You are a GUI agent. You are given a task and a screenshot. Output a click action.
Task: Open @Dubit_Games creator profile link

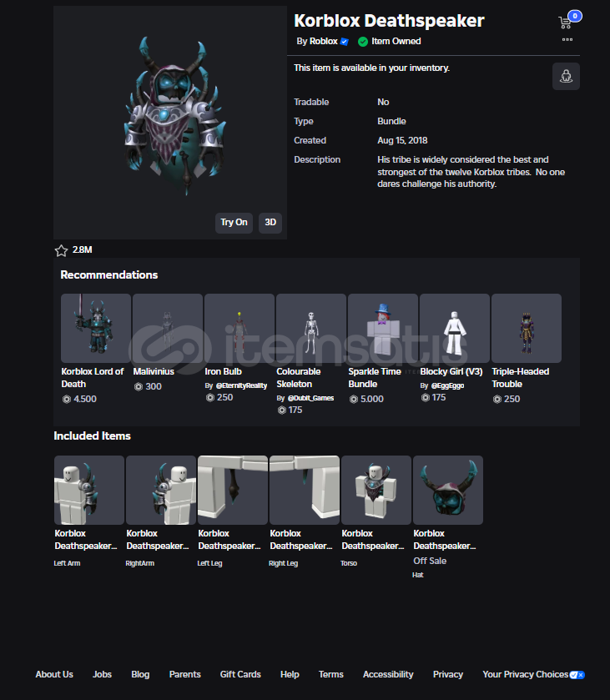(310, 398)
